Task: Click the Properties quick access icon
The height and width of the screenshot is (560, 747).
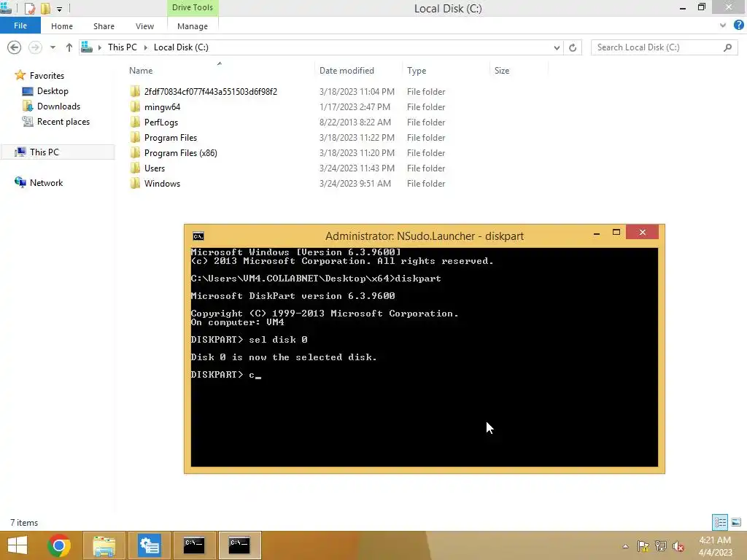Action: [x=29, y=8]
